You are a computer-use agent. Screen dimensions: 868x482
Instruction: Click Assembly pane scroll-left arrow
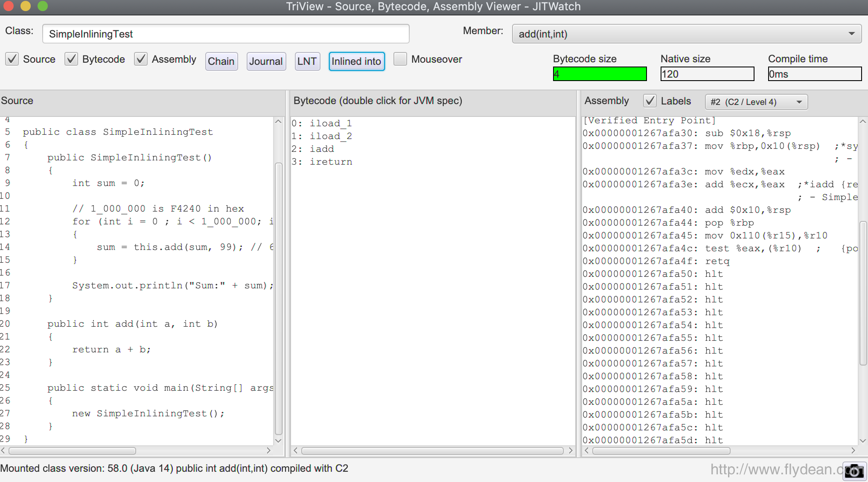[x=587, y=450]
